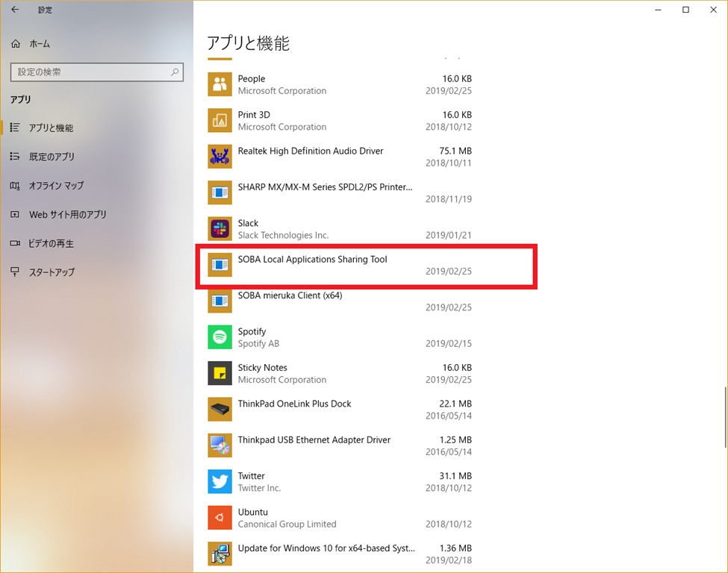Click the Sticky Notes app icon
The height and width of the screenshot is (573, 728).
(x=220, y=373)
